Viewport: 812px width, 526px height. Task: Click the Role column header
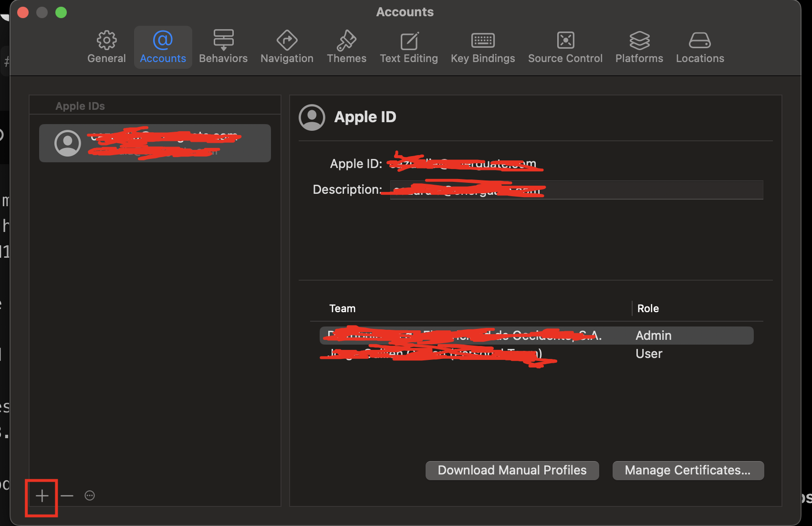(x=648, y=309)
